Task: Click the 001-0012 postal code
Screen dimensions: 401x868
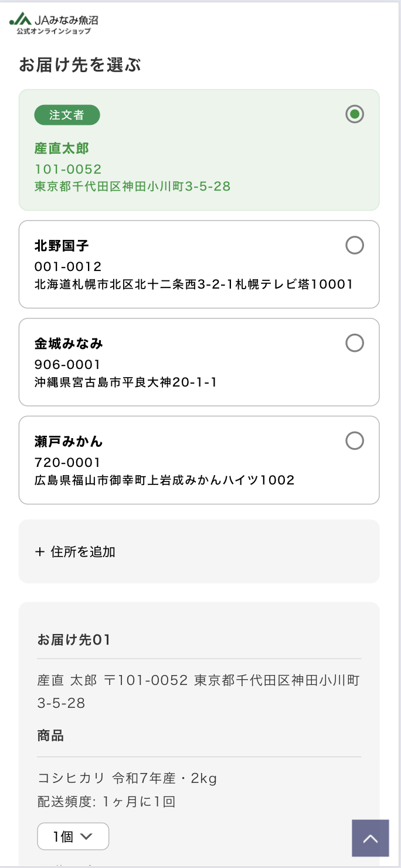Action: coord(68,266)
